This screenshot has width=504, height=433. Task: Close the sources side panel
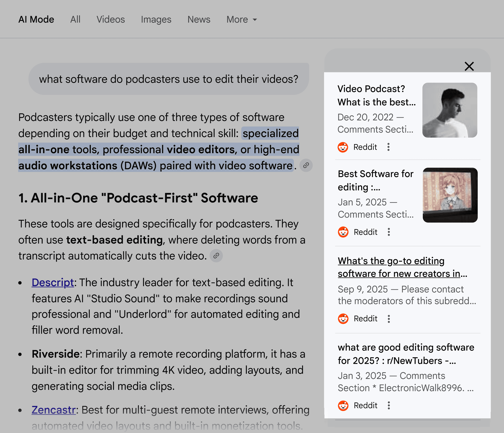[x=469, y=66]
